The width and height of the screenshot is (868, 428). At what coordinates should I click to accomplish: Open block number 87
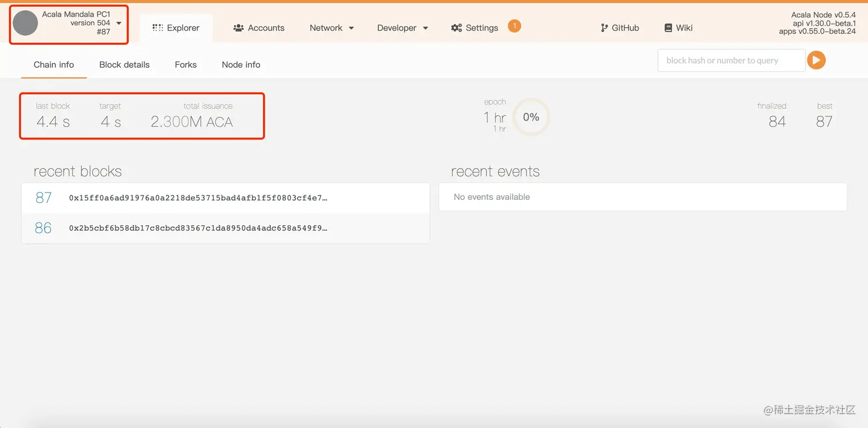(44, 198)
